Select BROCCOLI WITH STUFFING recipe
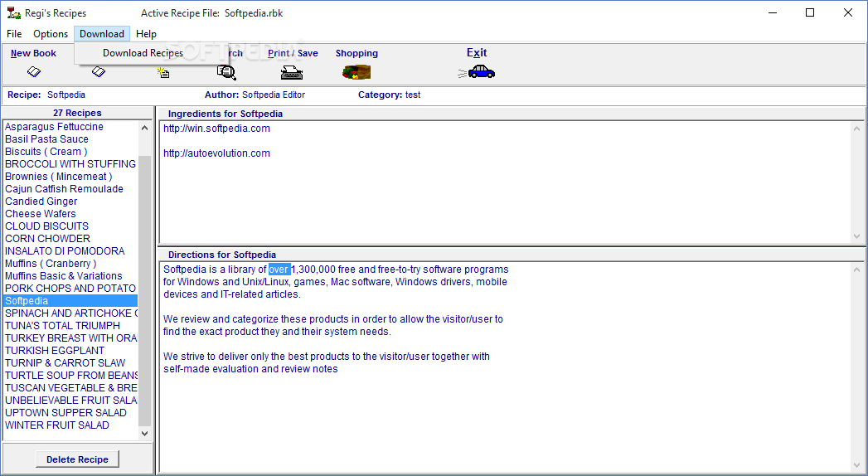 (x=70, y=164)
